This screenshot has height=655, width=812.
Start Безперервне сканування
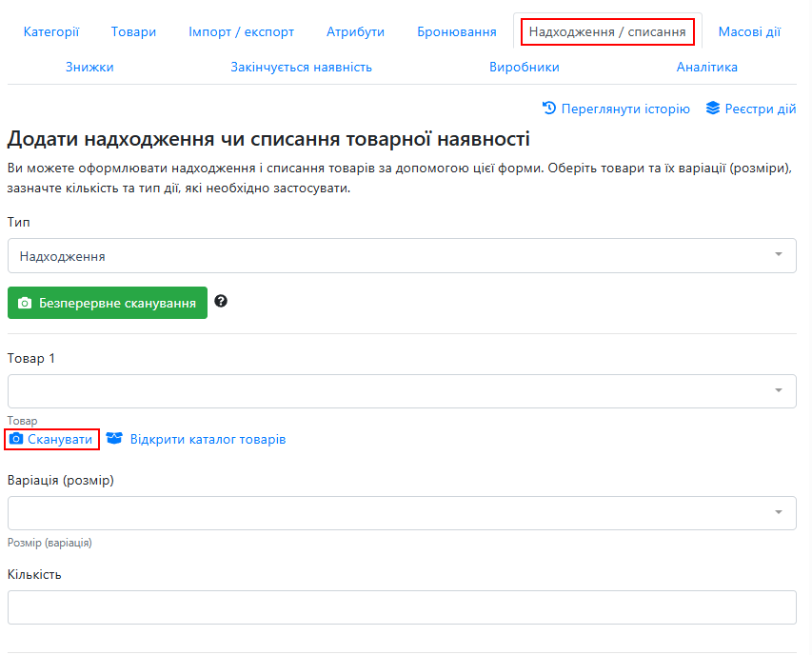click(108, 303)
